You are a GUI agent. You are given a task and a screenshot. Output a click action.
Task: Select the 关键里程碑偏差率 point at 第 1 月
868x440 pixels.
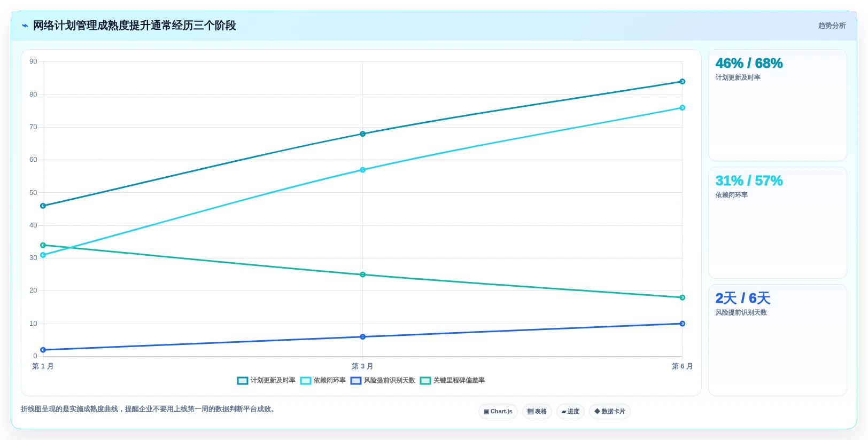pyautogui.click(x=43, y=245)
